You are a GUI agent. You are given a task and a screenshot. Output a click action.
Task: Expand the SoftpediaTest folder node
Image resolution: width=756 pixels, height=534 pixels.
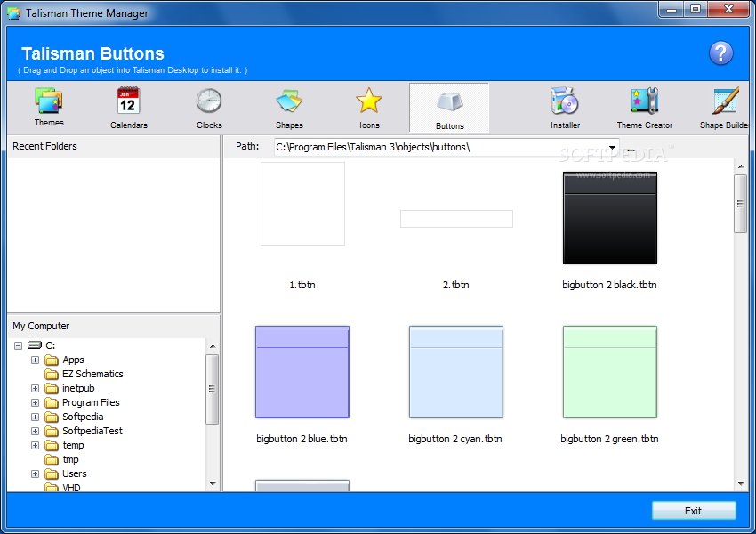tap(36, 431)
